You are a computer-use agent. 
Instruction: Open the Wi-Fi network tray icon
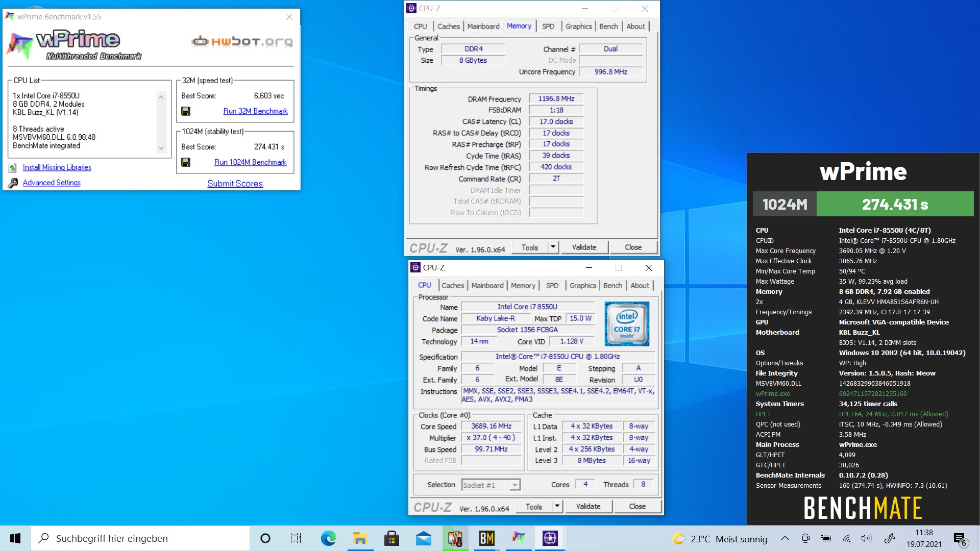click(x=846, y=539)
